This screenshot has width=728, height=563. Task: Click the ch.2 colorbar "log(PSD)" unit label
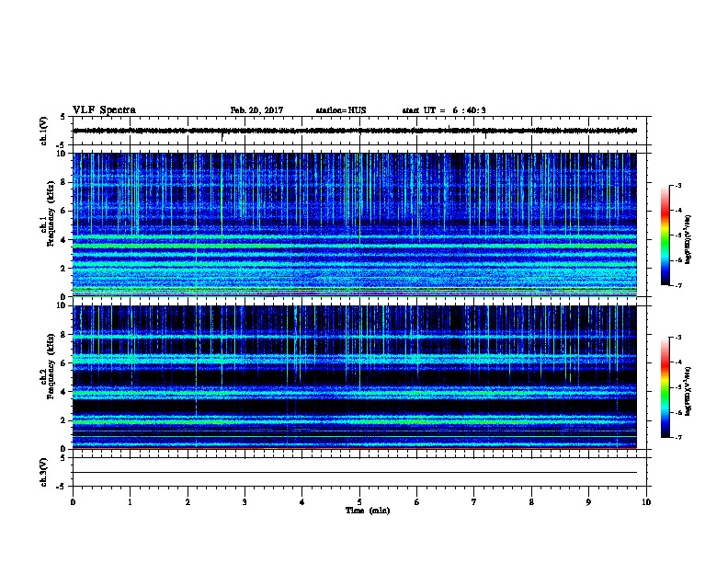coord(688,391)
